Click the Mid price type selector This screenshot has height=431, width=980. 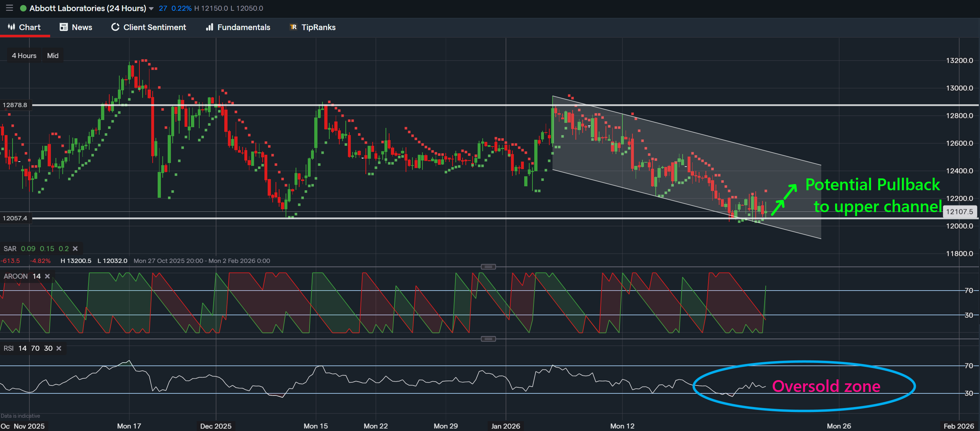(53, 56)
